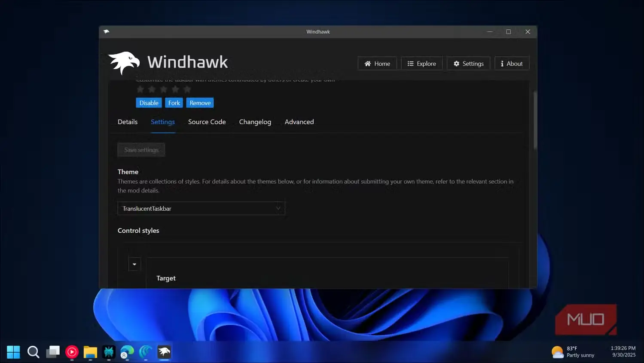
Task: View the Changelog tab
Action: click(255, 122)
